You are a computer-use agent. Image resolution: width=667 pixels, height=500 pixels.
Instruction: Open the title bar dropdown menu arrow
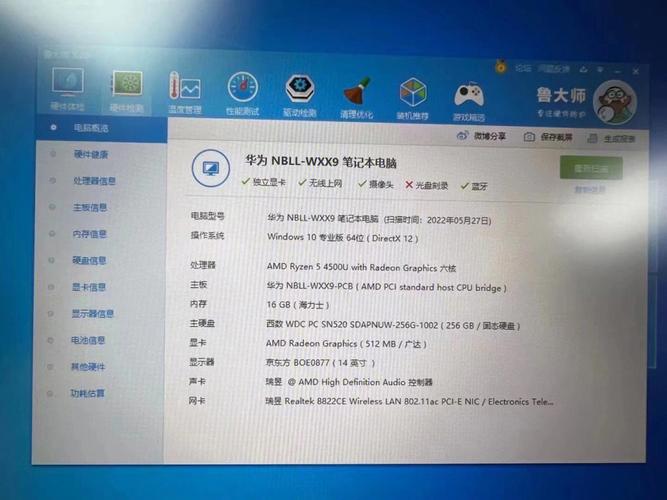[600, 69]
